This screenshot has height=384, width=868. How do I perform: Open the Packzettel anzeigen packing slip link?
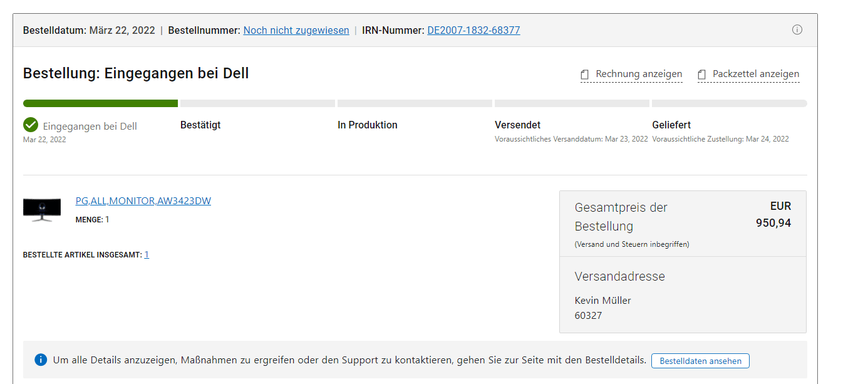coord(748,74)
